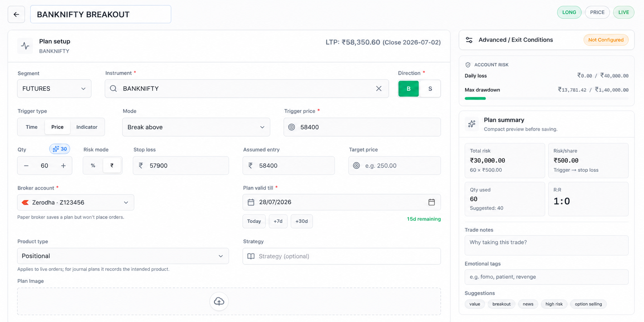Open date picker via right calendar icon
This screenshot has width=644, height=322.
[x=432, y=202]
